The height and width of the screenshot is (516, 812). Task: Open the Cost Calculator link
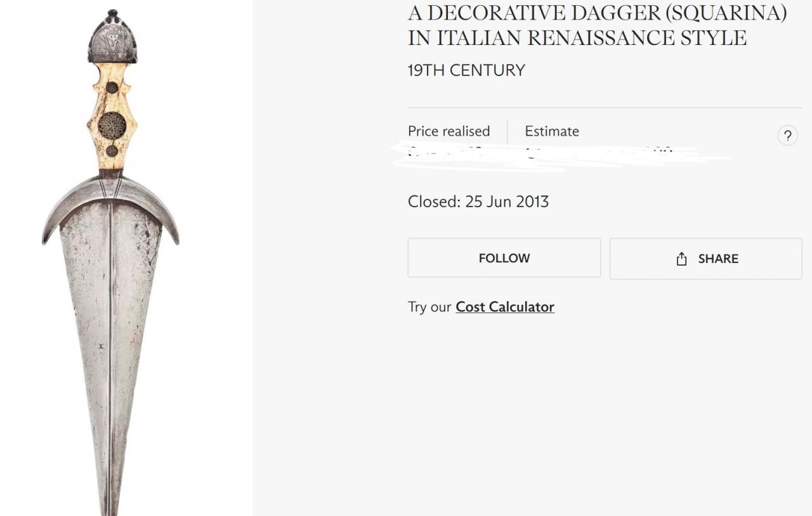(505, 307)
